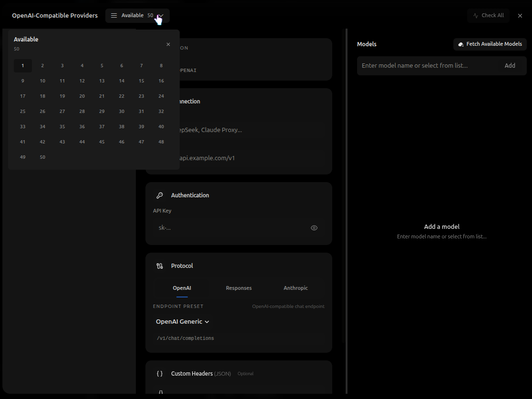Click the OpenAI-Compatible Providers title

55,16
